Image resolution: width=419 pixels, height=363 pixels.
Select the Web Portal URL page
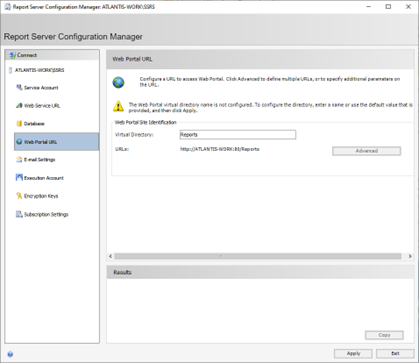(x=57, y=142)
